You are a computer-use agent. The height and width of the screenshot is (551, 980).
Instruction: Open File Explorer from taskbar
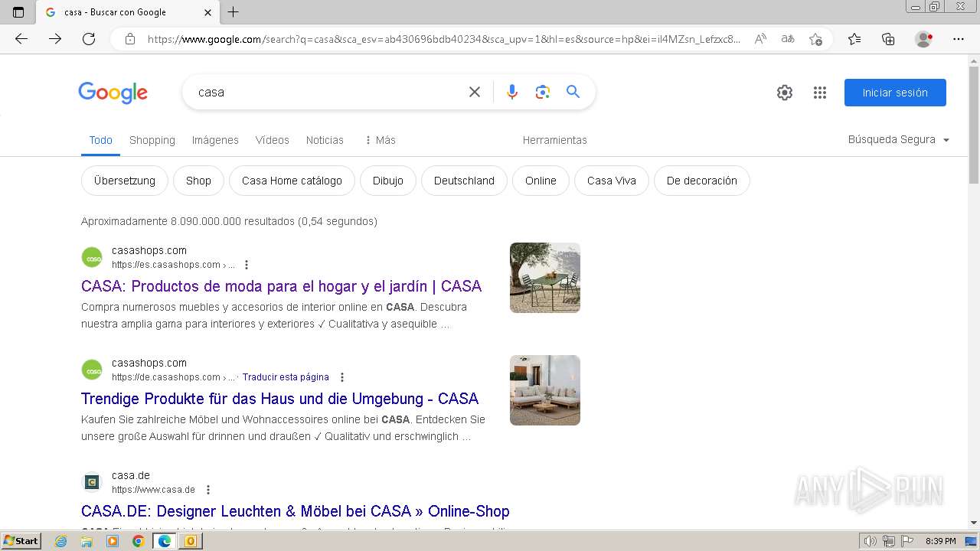point(87,541)
